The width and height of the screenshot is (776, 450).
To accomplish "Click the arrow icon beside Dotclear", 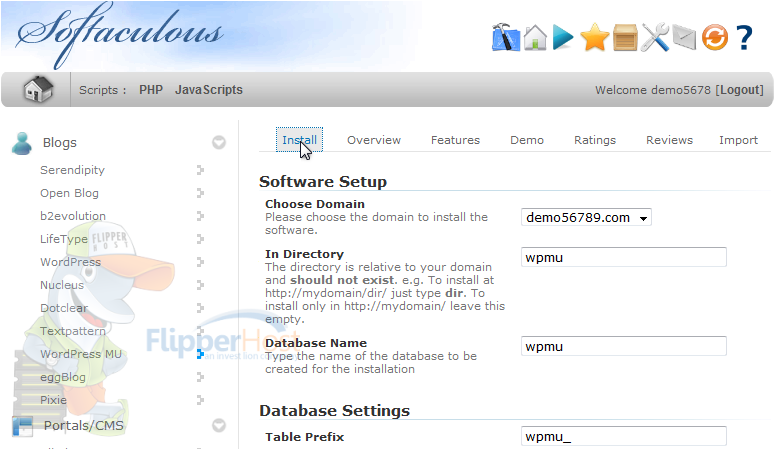I will coord(200,308).
